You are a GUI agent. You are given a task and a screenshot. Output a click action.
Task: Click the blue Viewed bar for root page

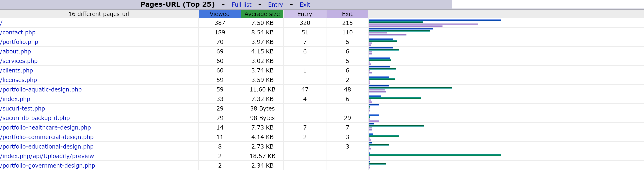tap(435, 19)
